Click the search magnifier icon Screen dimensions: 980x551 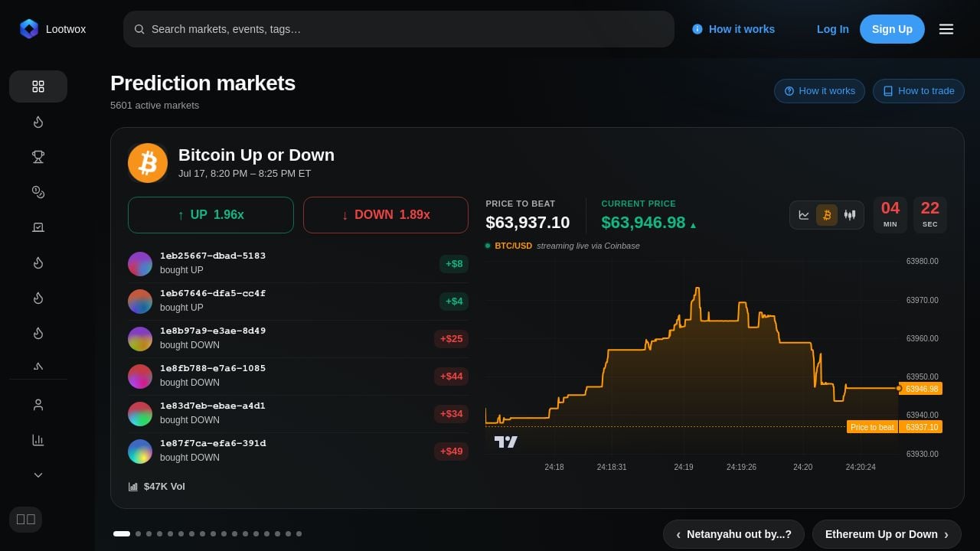pyautogui.click(x=139, y=29)
